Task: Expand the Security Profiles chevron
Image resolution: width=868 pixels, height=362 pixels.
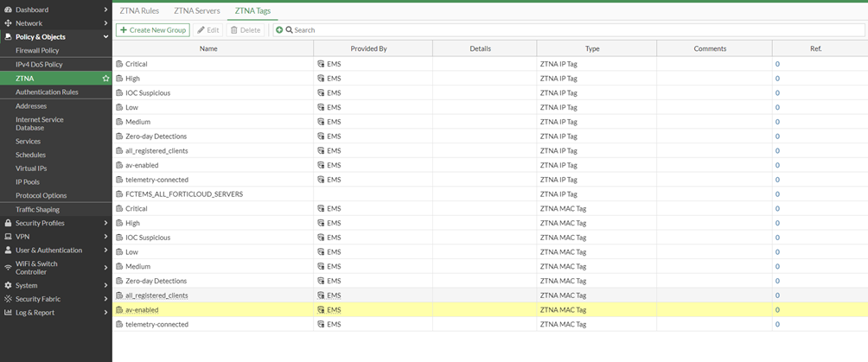Action: pyautogui.click(x=105, y=223)
